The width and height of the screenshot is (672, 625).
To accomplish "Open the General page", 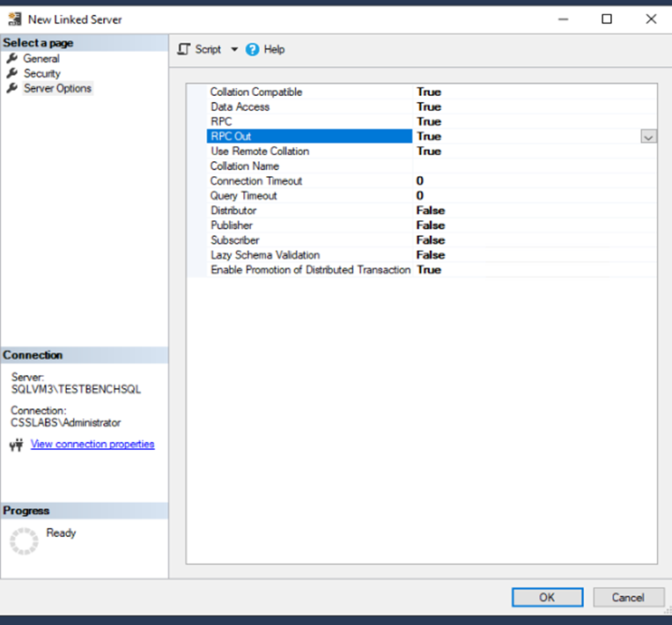I will tap(41, 58).
